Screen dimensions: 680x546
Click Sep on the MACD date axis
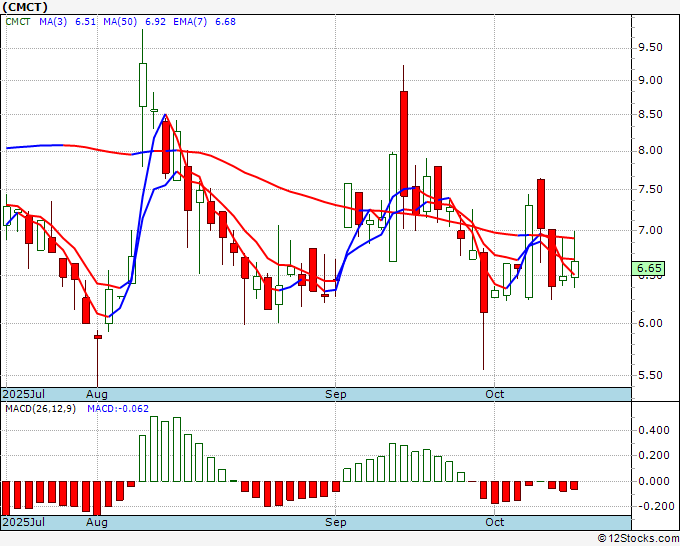[x=336, y=522]
